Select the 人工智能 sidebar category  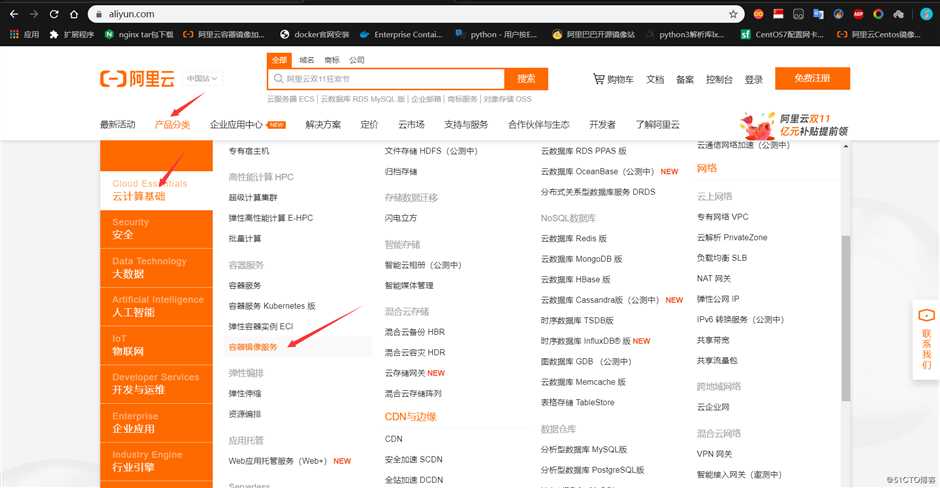click(156, 306)
